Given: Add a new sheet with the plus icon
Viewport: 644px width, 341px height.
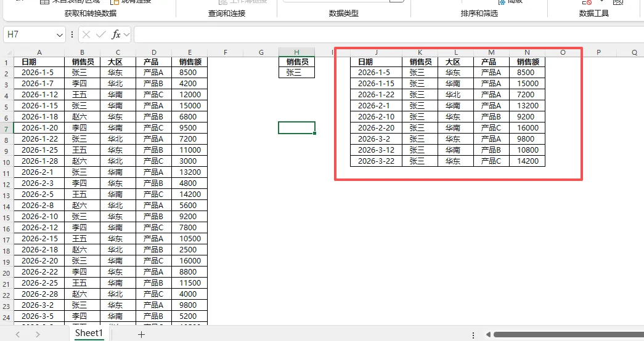Looking at the screenshot, I should [x=141, y=334].
